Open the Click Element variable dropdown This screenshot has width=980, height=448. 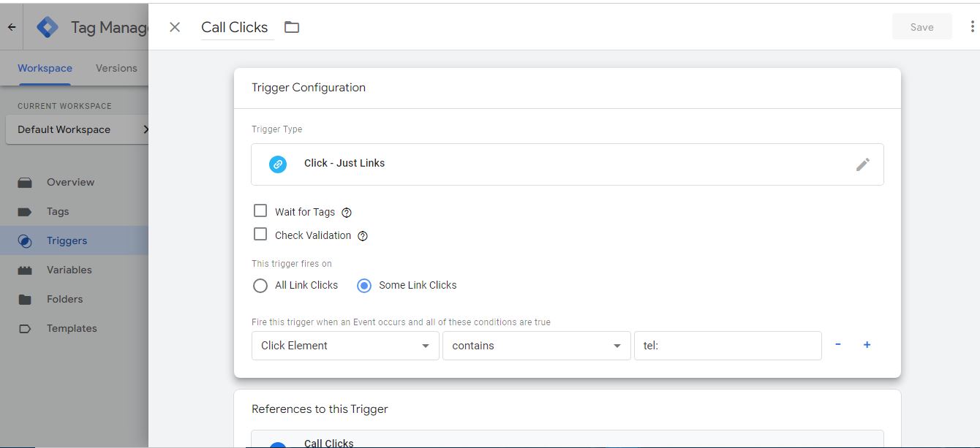(345, 346)
